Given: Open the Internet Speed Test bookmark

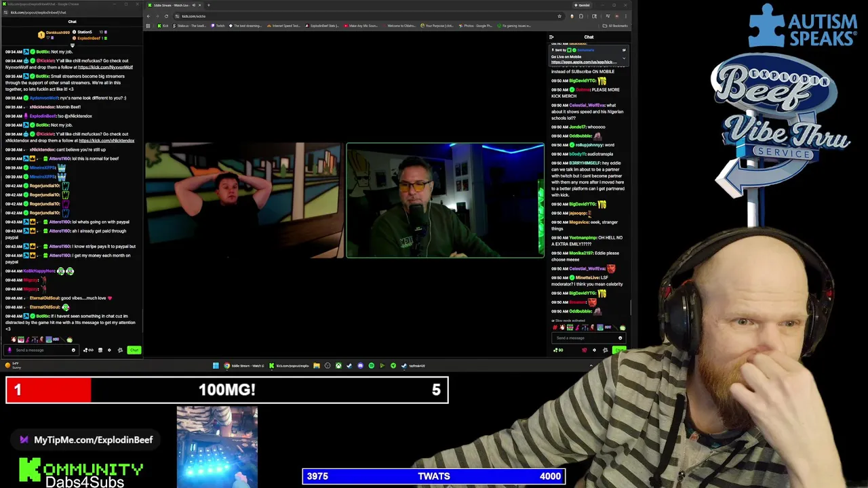Looking at the screenshot, I should [x=284, y=26].
